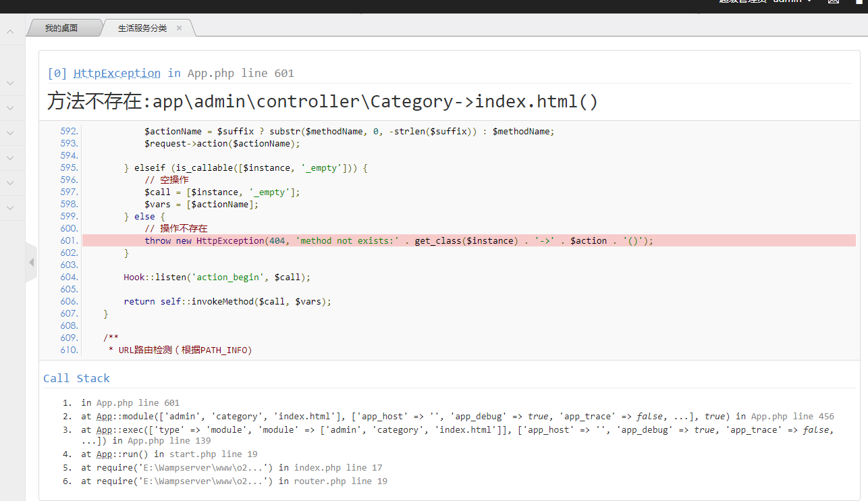This screenshot has width=868, height=501.
Task: Switch to the 生活服务分类 tab
Action: (142, 28)
